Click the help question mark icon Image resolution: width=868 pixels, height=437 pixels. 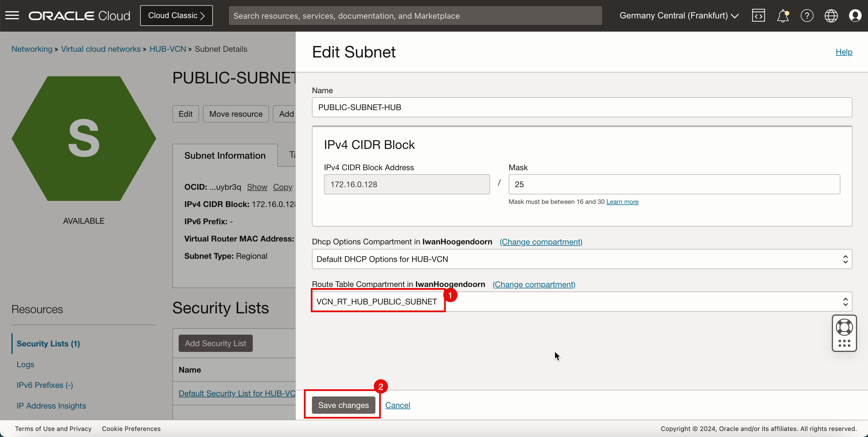tap(806, 16)
